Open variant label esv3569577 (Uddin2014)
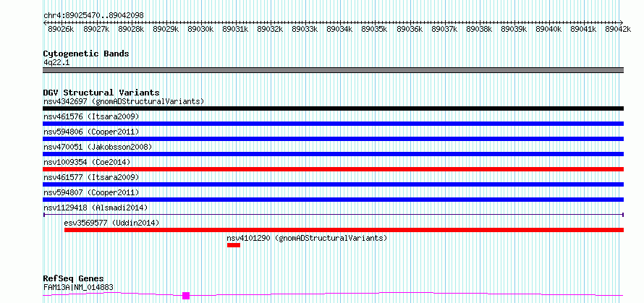 [111, 223]
